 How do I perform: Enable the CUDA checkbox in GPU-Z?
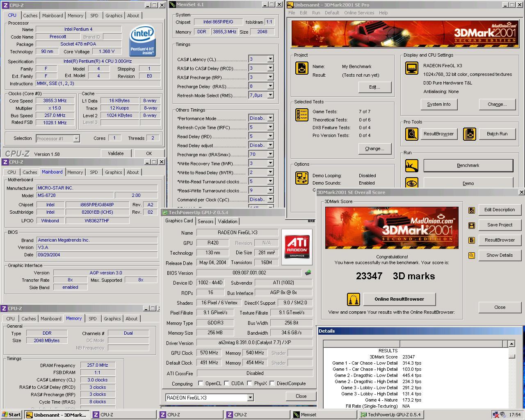pyautogui.click(x=226, y=383)
